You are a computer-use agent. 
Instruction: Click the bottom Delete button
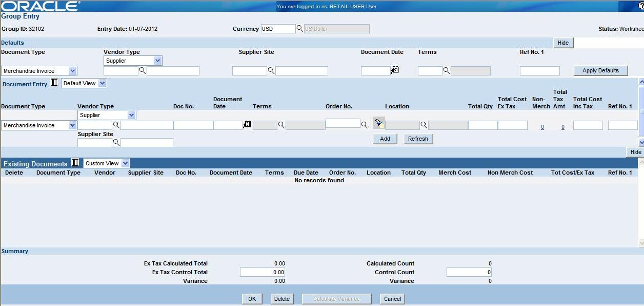(281, 299)
